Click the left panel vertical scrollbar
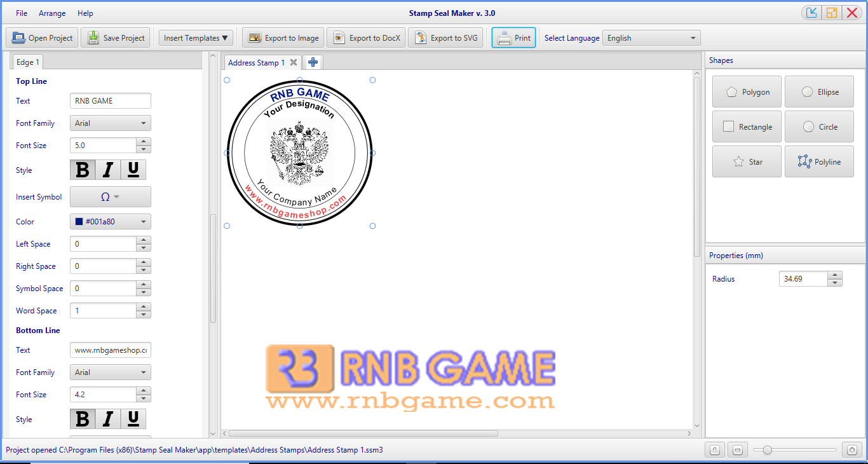The width and height of the screenshot is (868, 464). coord(213,268)
